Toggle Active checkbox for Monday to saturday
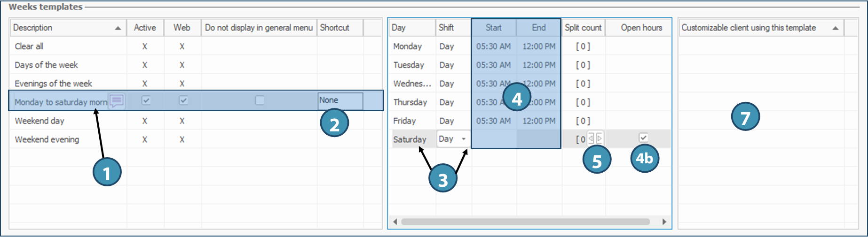868x237 pixels. (146, 100)
